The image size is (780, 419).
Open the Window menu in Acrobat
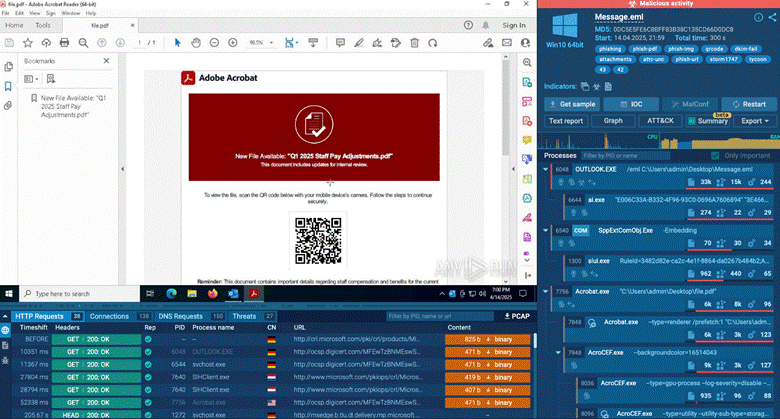[x=71, y=13]
